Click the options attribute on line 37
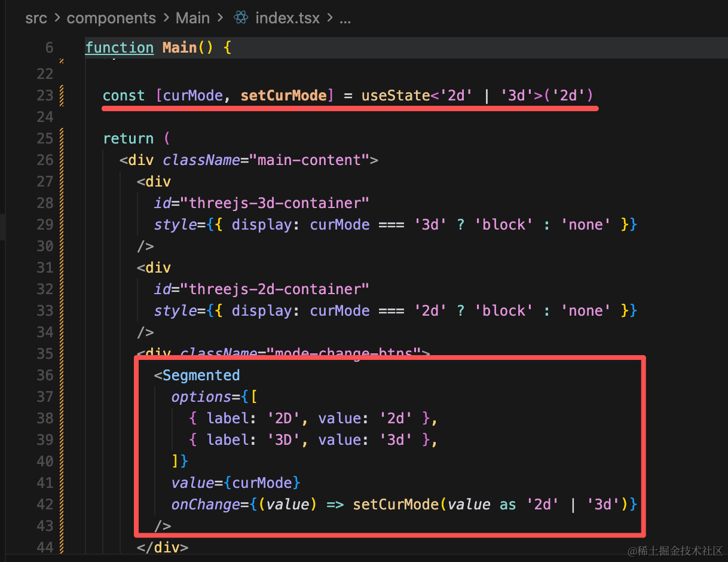The height and width of the screenshot is (562, 728). [201, 397]
